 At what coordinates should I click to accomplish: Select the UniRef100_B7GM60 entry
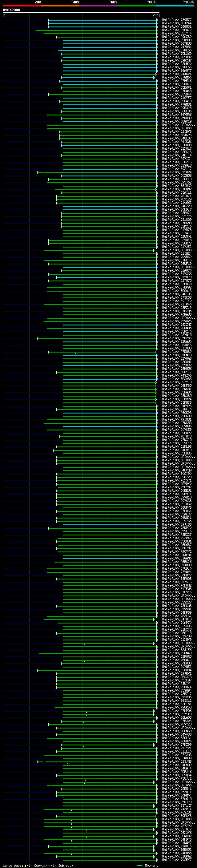(177, 78)
